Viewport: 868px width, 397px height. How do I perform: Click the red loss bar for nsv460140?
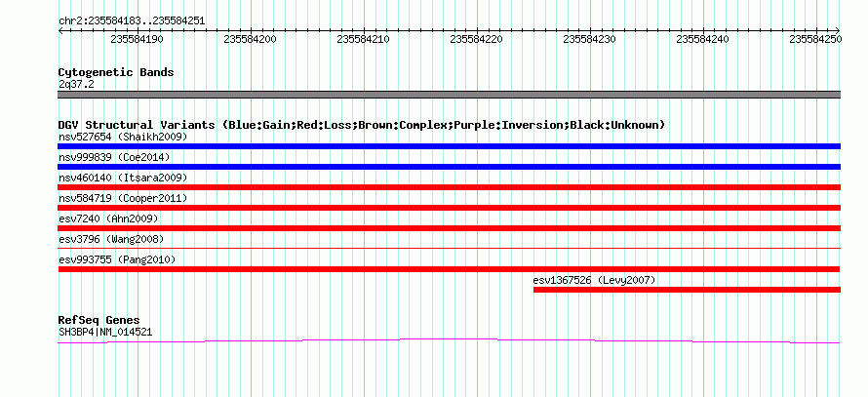449,187
